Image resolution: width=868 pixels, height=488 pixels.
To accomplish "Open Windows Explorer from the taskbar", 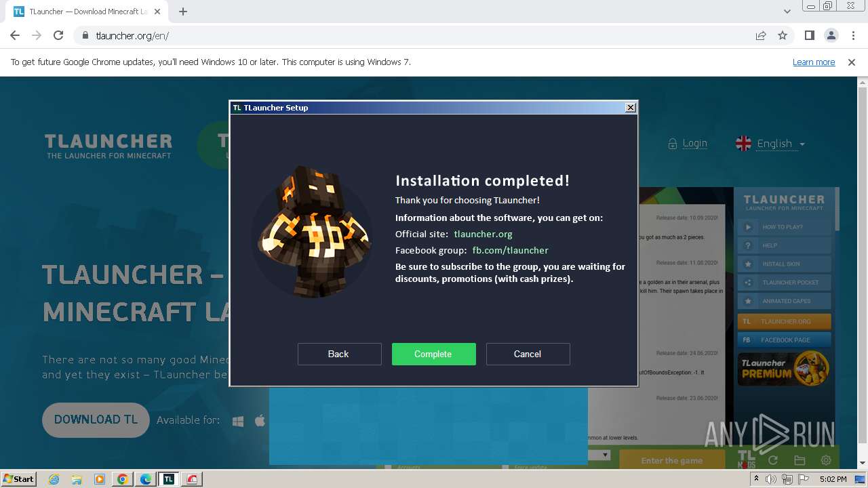I will [77, 479].
